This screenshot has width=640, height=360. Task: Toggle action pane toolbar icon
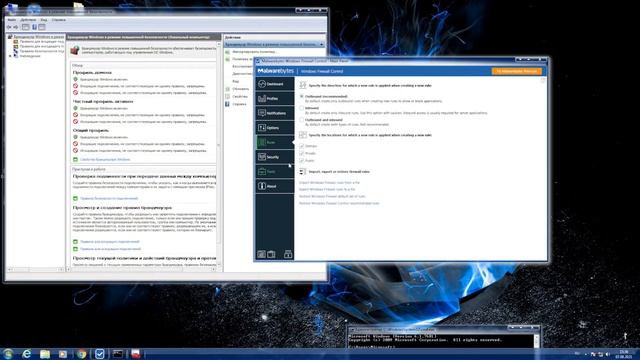(x=42, y=27)
